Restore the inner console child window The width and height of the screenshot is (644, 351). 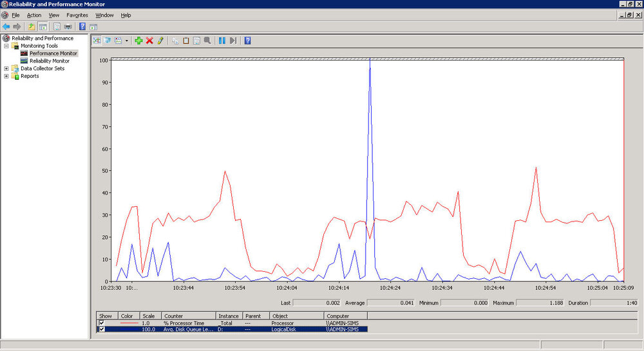tap(630, 15)
